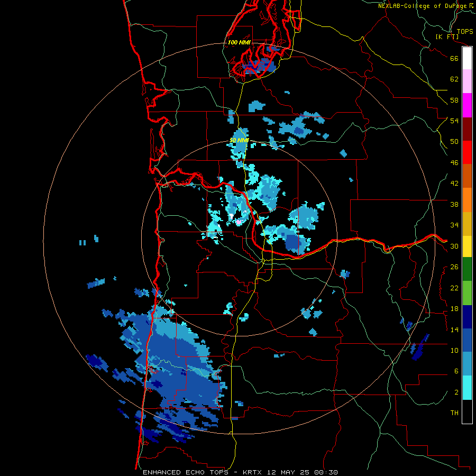
Task: Click the legend value 2
Action: click(x=456, y=392)
